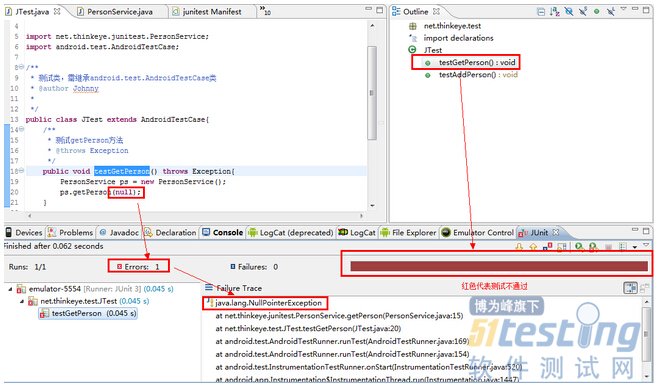657x386 pixels.
Task: Fold the method comment at line 14
Action: coord(21,129)
